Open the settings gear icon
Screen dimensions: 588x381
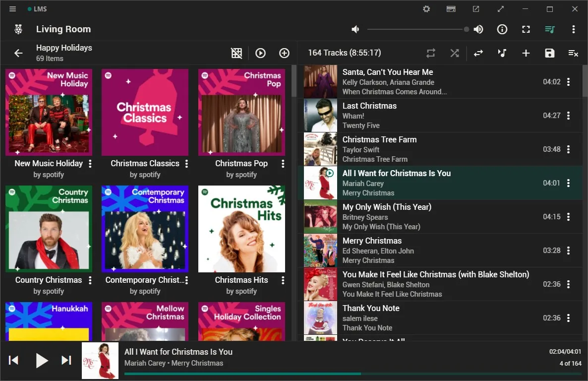click(x=426, y=9)
